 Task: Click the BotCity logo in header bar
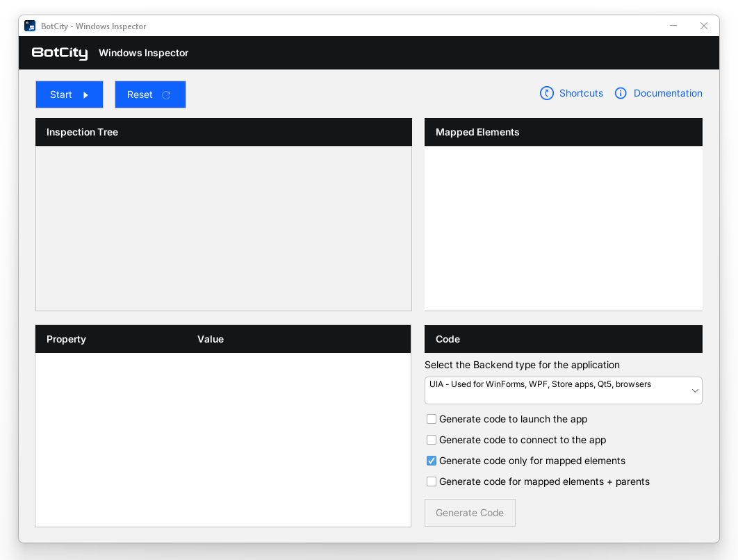[60, 53]
